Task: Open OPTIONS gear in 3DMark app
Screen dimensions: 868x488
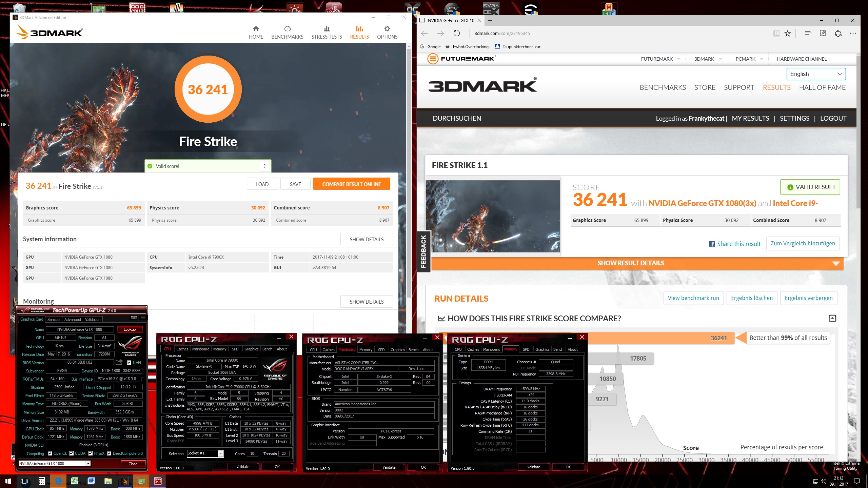Action: (387, 33)
